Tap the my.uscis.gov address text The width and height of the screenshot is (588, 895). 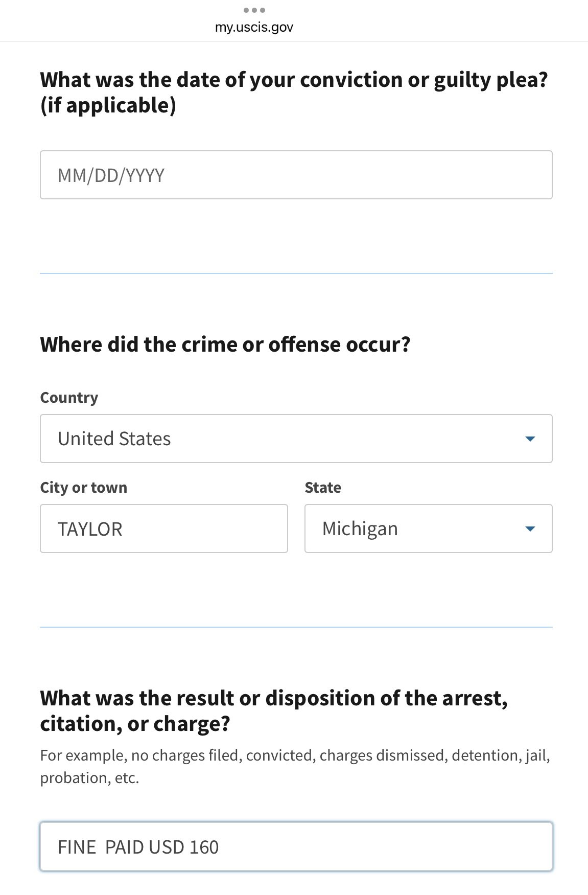click(x=254, y=28)
